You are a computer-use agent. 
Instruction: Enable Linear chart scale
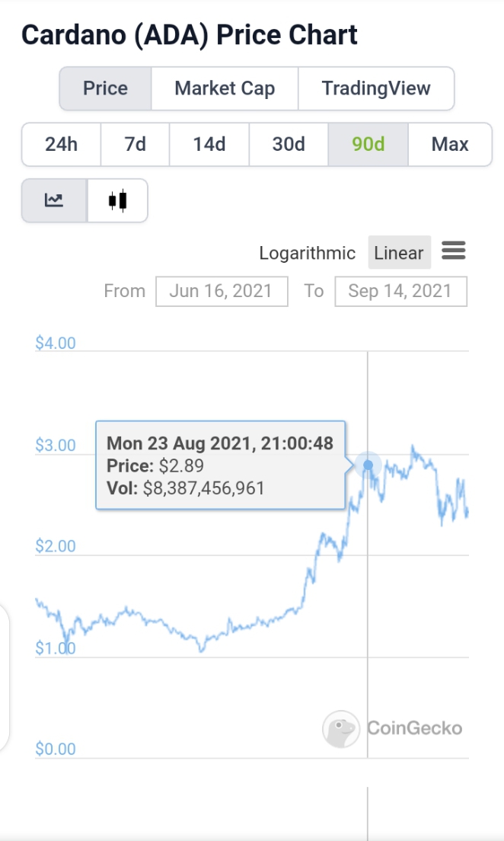point(399,253)
